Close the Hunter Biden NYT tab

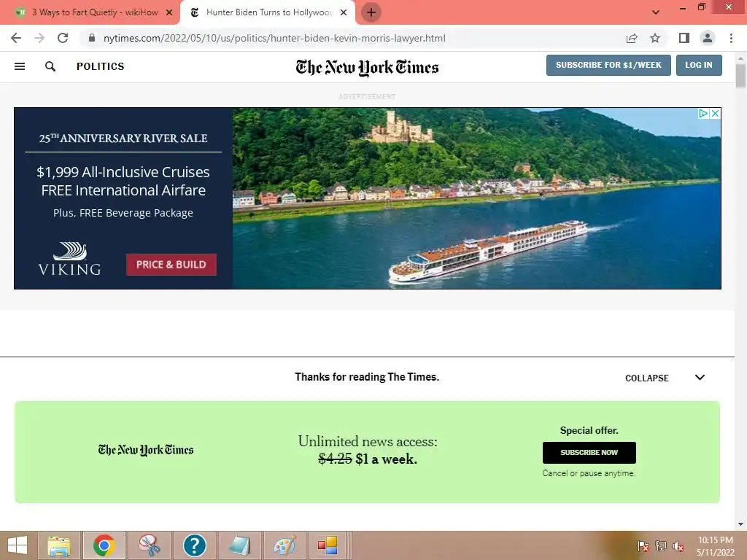(x=344, y=12)
